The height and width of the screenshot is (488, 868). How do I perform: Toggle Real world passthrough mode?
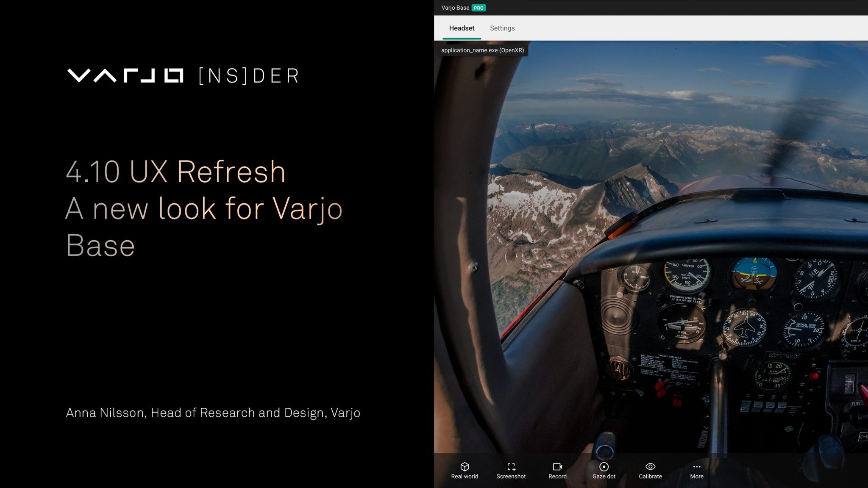[465, 470]
